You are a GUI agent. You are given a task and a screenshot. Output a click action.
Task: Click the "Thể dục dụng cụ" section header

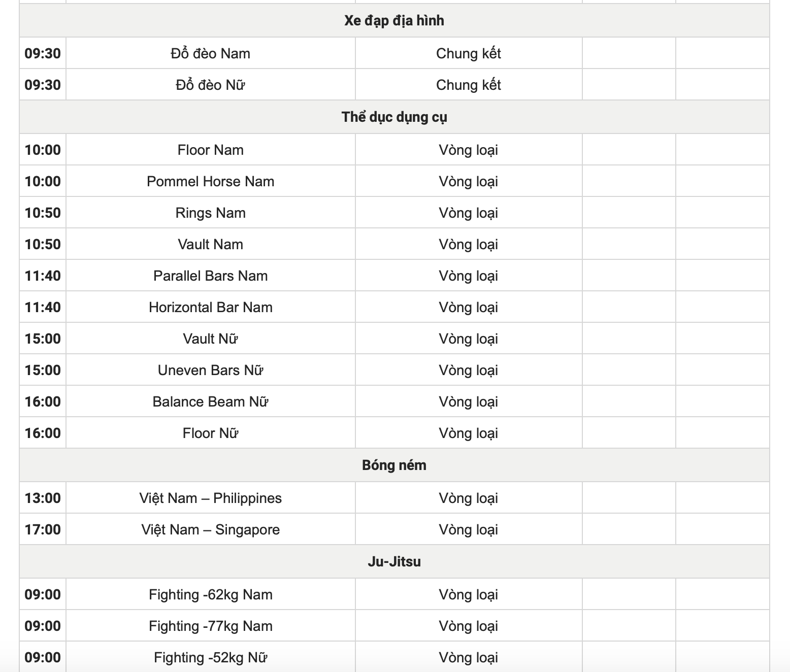click(394, 117)
